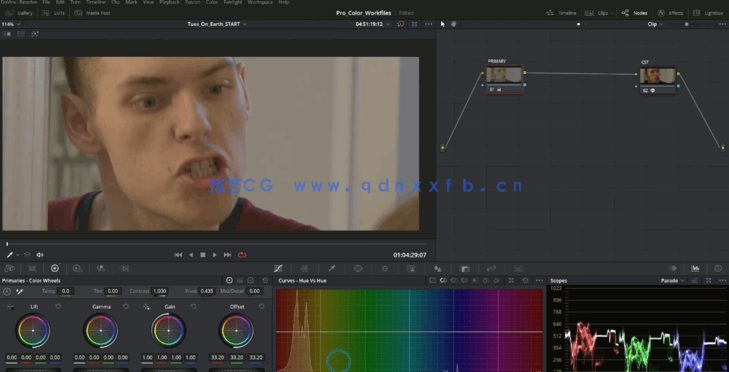Open the Fusion menu
Viewport: 729px width, 372px height.
pyautogui.click(x=192, y=2)
